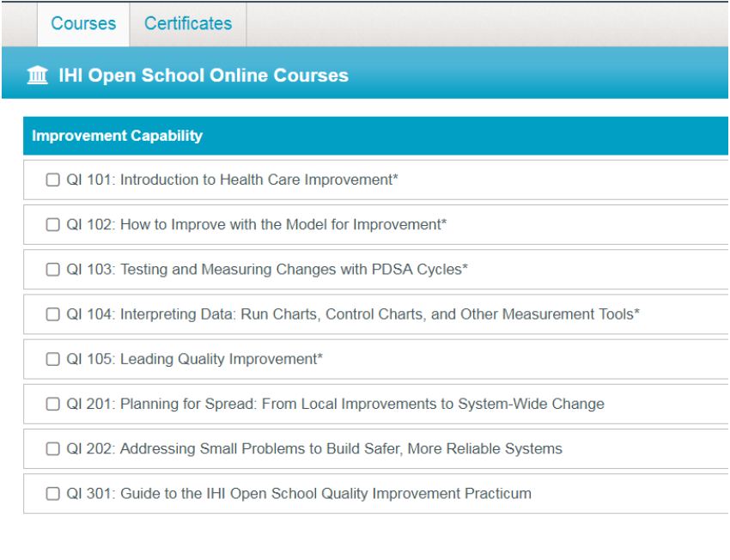
Task: Check the QI 201 checkbox
Action: pyautogui.click(x=53, y=404)
